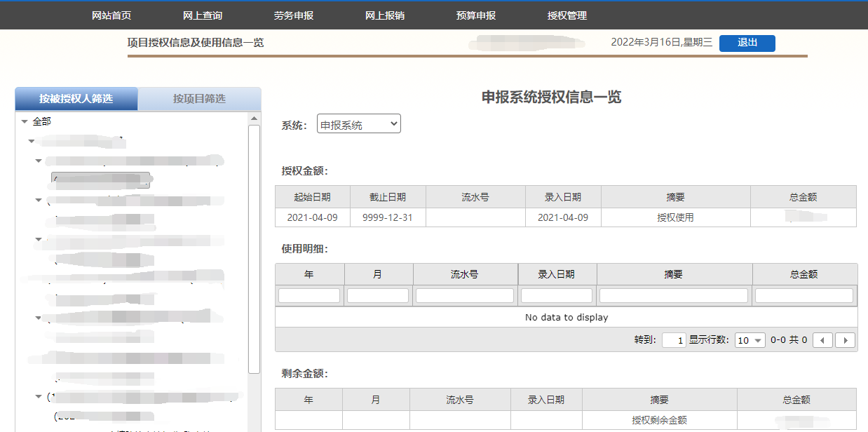Click the 总金额 column header in 使用明细
Viewport: 868px width, 432px height.
point(804,274)
